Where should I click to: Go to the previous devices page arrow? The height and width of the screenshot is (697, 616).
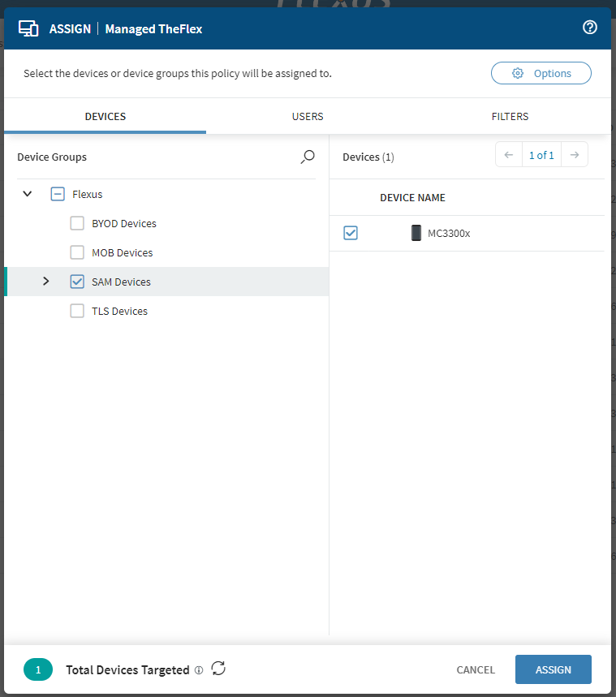pyautogui.click(x=509, y=155)
